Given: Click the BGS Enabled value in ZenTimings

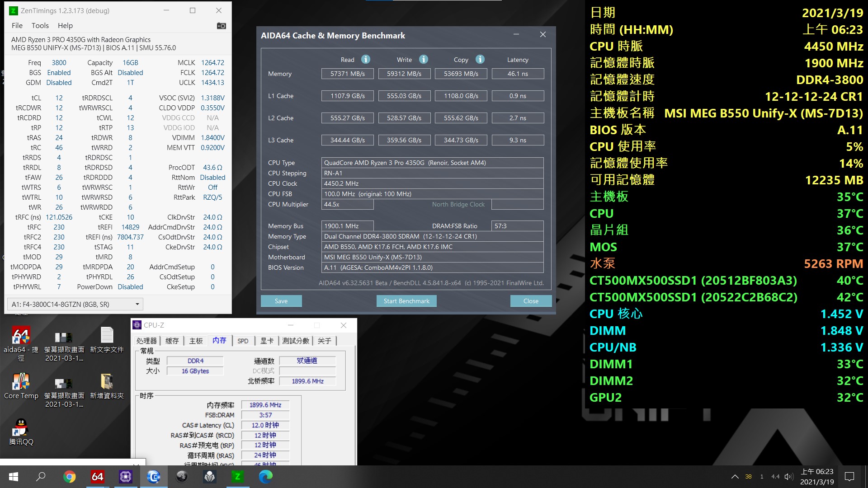Looking at the screenshot, I should pyautogui.click(x=59, y=72).
